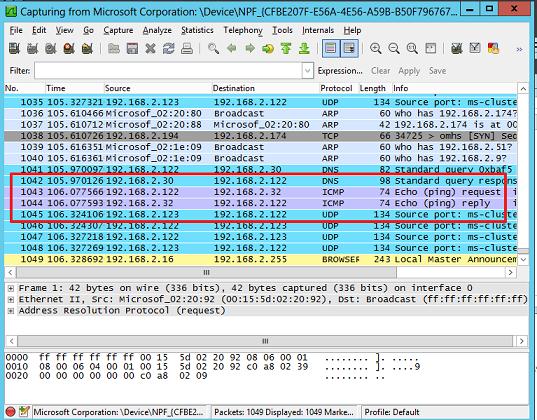The image size is (537, 420).
Task: Zoom out toolbar icon
Action: (394, 49)
